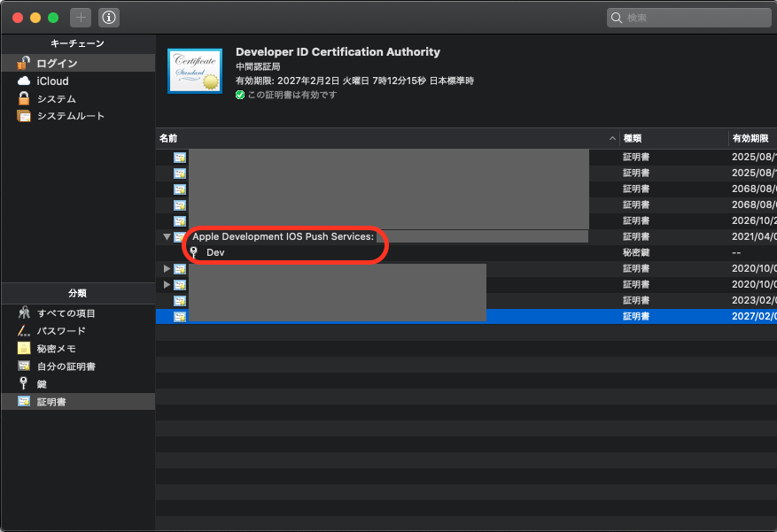777x532 pixels.
Task: Expand the first collapsed row expiring 2020/10
Action: pyautogui.click(x=167, y=269)
